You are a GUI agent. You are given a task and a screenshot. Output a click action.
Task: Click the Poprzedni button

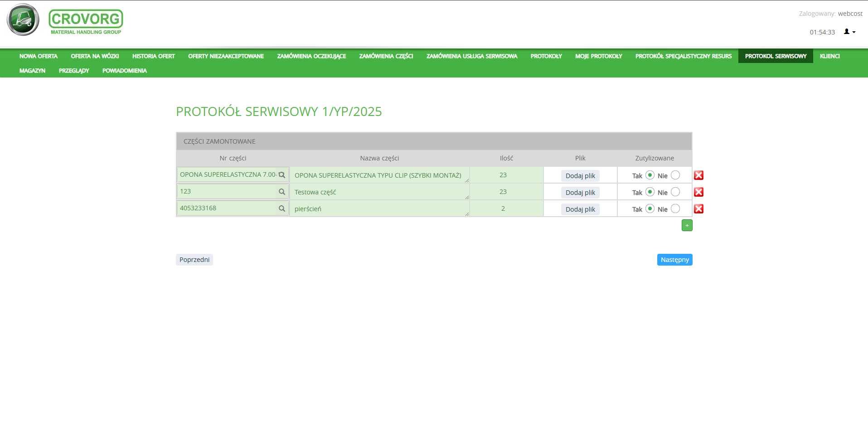tap(194, 260)
